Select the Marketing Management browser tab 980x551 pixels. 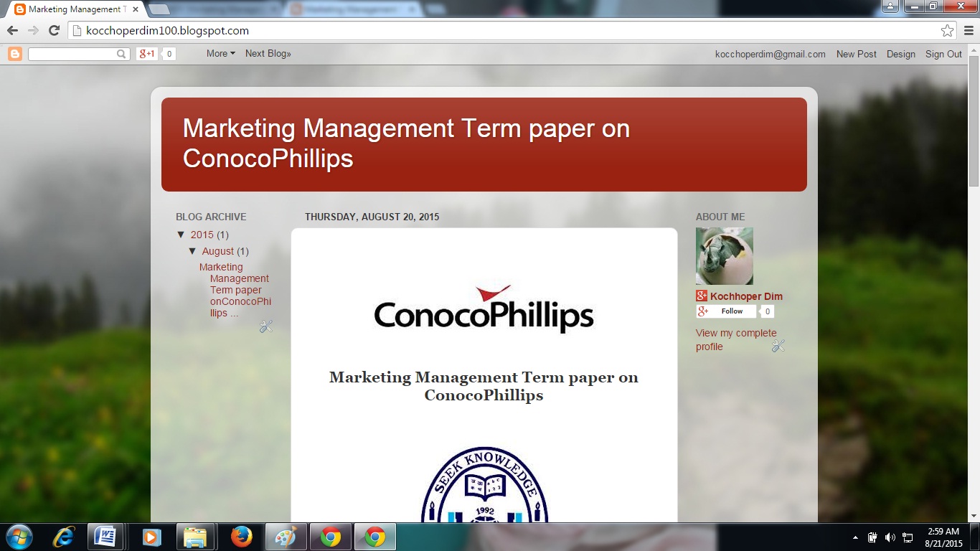75,9
